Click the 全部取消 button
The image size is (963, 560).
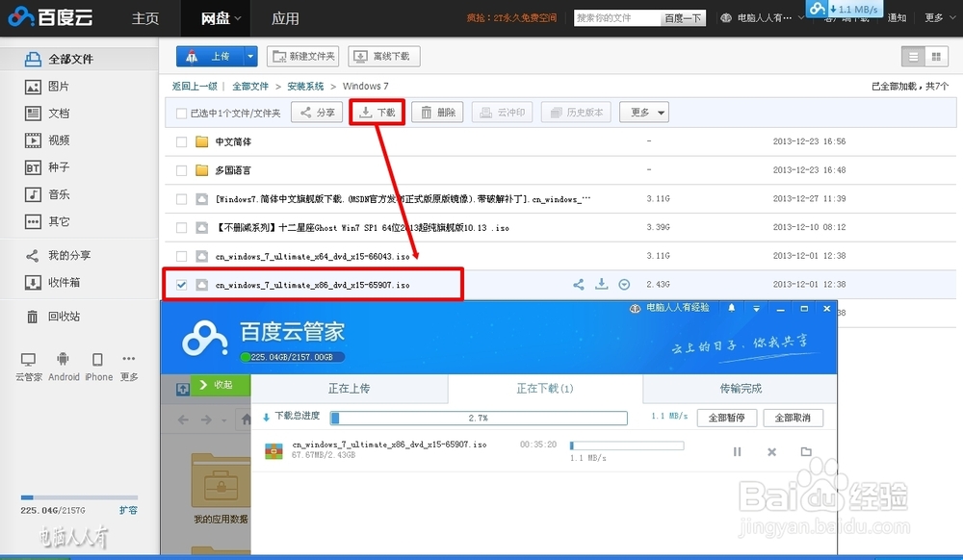tap(793, 418)
